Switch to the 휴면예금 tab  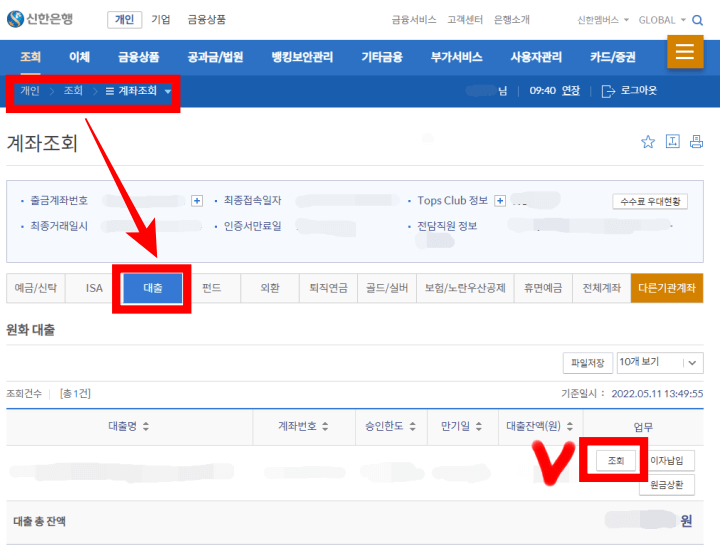point(543,288)
